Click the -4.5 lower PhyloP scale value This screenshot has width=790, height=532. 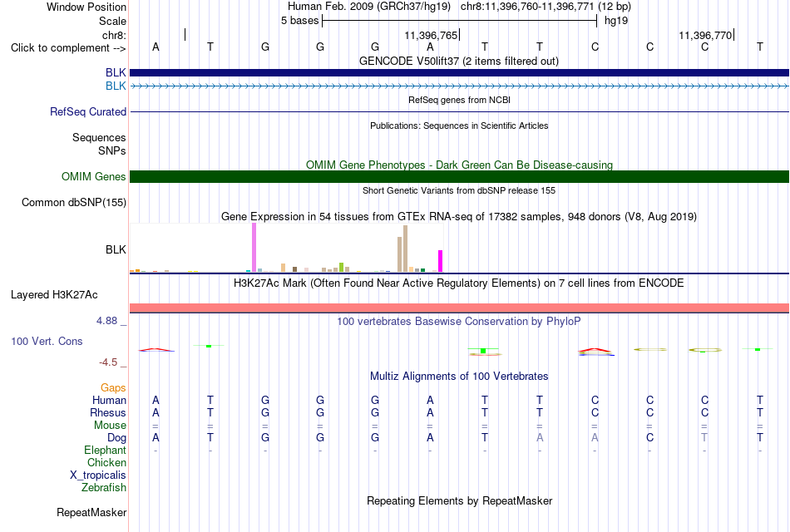coord(108,362)
